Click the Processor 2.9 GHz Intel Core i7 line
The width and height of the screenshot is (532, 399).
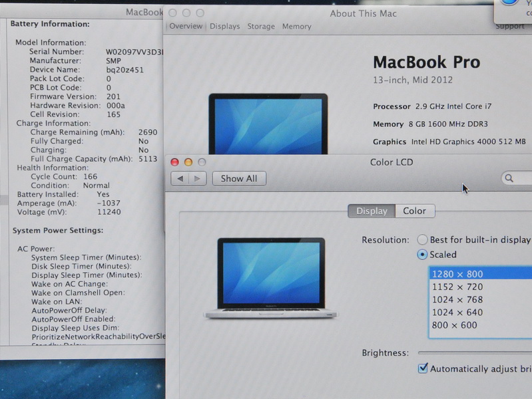click(x=432, y=106)
